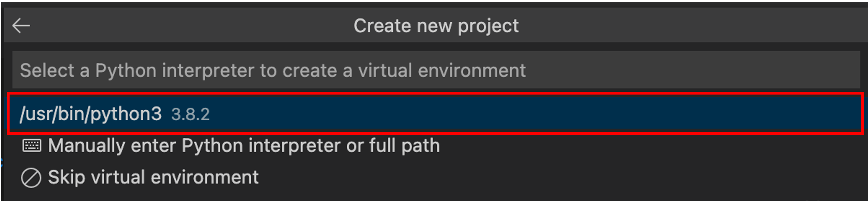Skip creating a virtual environment
This screenshot has height=201, width=868.
pos(153,177)
